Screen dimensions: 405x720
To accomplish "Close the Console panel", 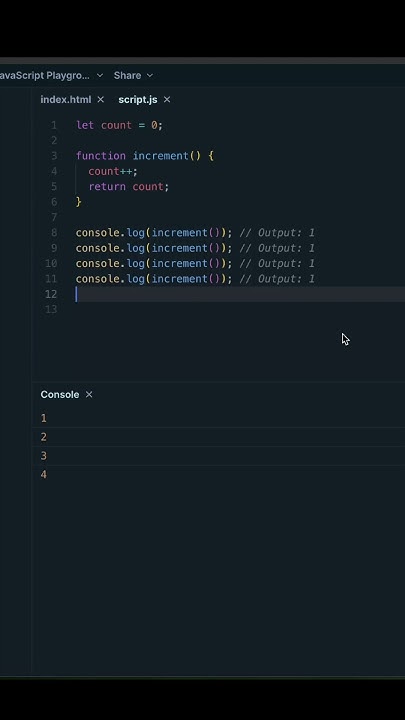I will click(89, 394).
